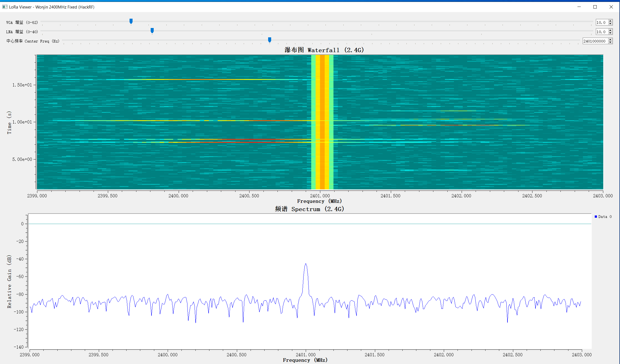Viewport: 620px width, 364px height.
Task: Increase LNA gain with the up arrow
Action: pos(610,30)
